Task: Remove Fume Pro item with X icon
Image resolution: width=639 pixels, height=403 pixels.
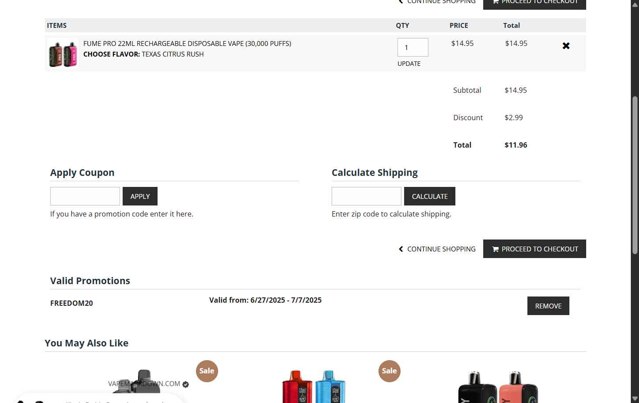Action: [566, 46]
